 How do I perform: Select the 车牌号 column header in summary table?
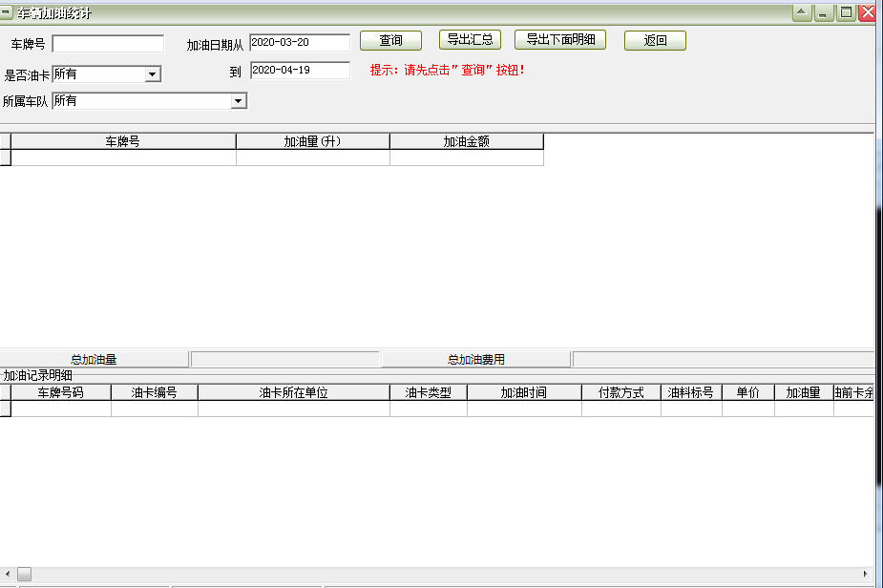[x=123, y=141]
